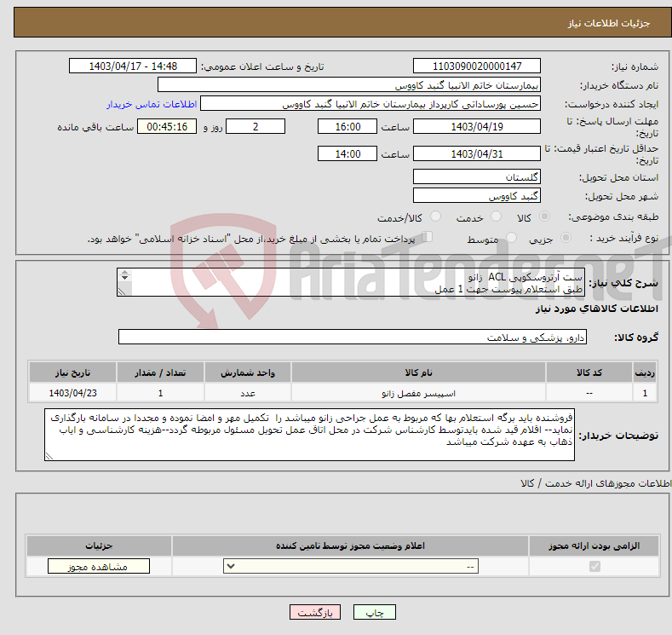Select the جزیی purchase type radio
Screen dimensions: 672x635
pos(566,238)
